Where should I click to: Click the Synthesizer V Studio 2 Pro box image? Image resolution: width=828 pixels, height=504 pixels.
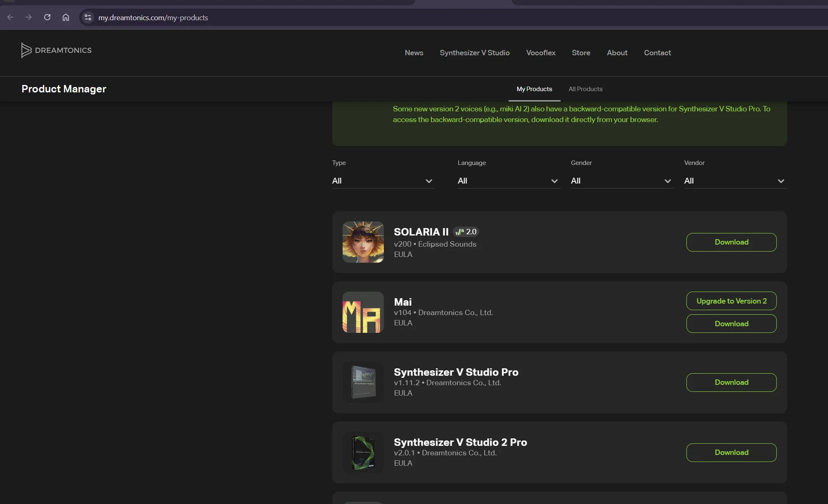(x=363, y=452)
